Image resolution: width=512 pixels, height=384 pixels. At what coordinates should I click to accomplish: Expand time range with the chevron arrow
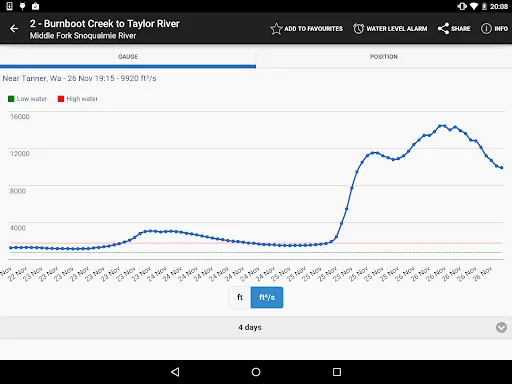click(501, 327)
